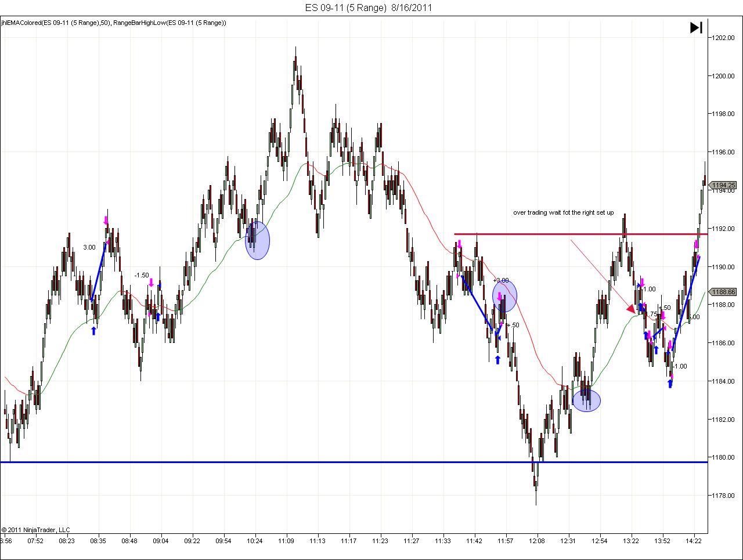743x560 pixels.
Task: Click the 08:23 time axis label
Action: coord(67,541)
